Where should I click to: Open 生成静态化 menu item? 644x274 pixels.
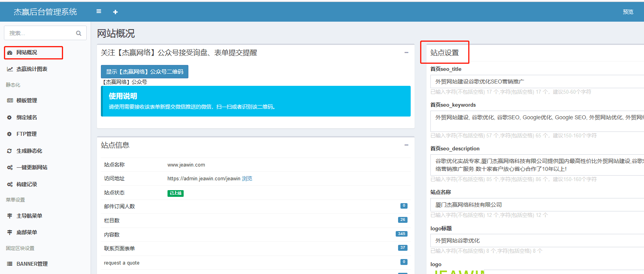point(29,151)
